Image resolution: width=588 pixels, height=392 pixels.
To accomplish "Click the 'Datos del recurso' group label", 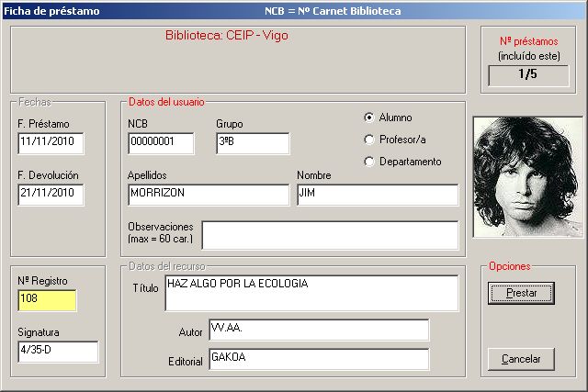I will point(167,266).
